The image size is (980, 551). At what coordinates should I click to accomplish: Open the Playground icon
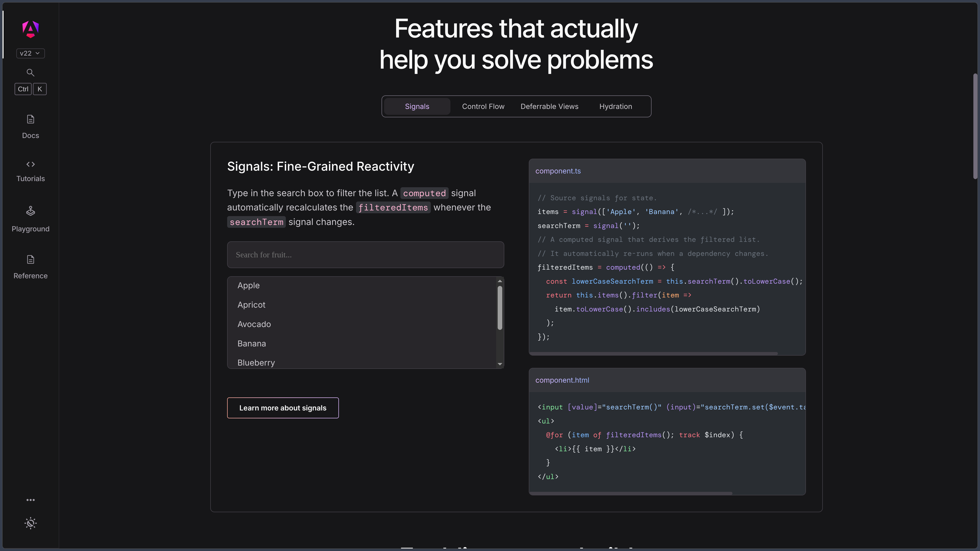coord(30,211)
